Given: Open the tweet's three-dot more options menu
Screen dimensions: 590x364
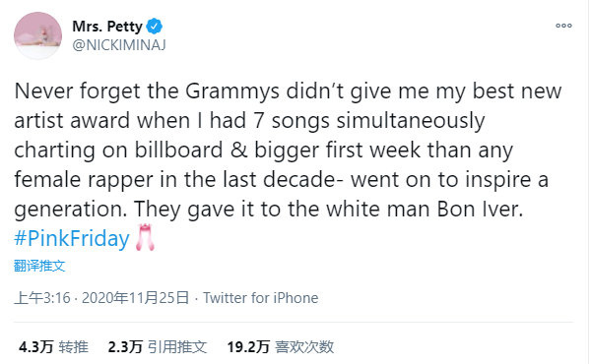Looking at the screenshot, I should [563, 26].
